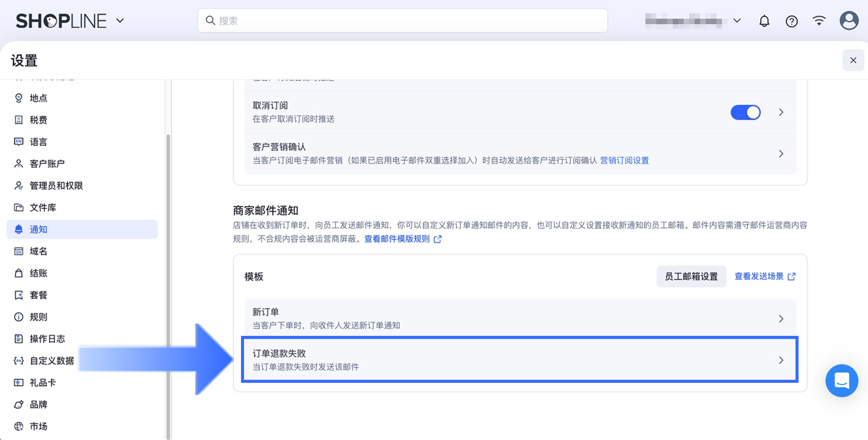Click the settings sidebar scrollbar

point(168,286)
